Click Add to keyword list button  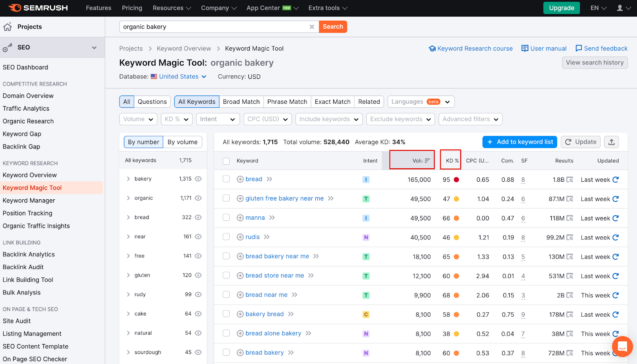pyautogui.click(x=520, y=142)
